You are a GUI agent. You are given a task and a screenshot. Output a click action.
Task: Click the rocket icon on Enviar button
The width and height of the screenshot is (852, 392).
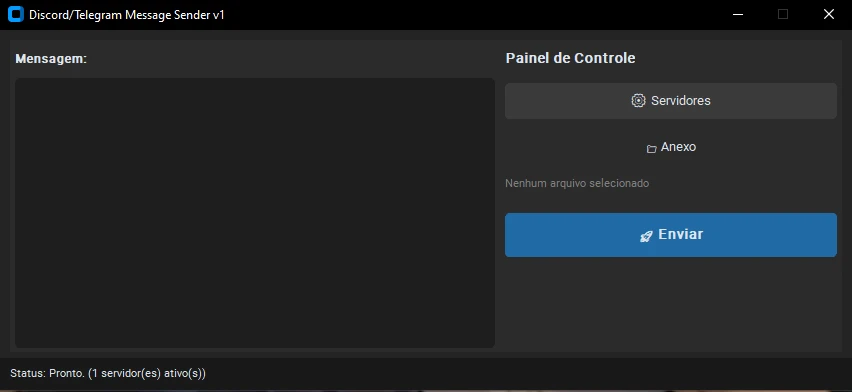(646, 236)
